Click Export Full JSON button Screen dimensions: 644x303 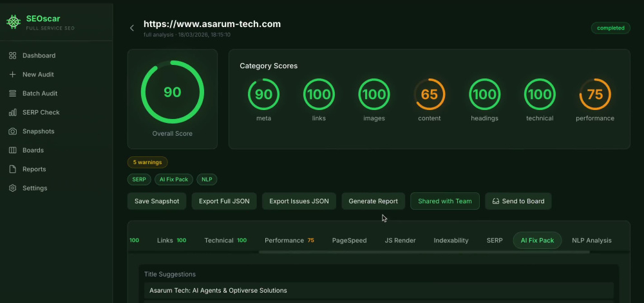pos(224,201)
